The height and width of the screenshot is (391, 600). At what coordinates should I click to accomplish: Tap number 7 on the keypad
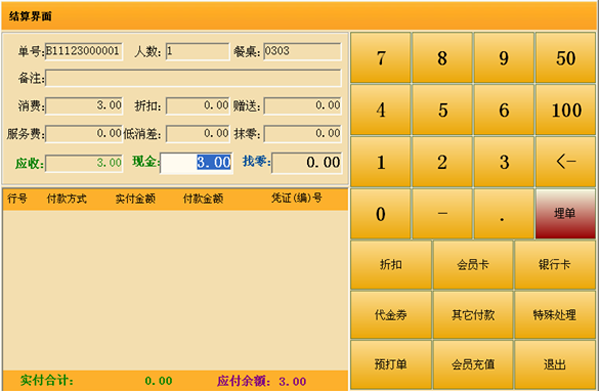pyautogui.click(x=380, y=58)
